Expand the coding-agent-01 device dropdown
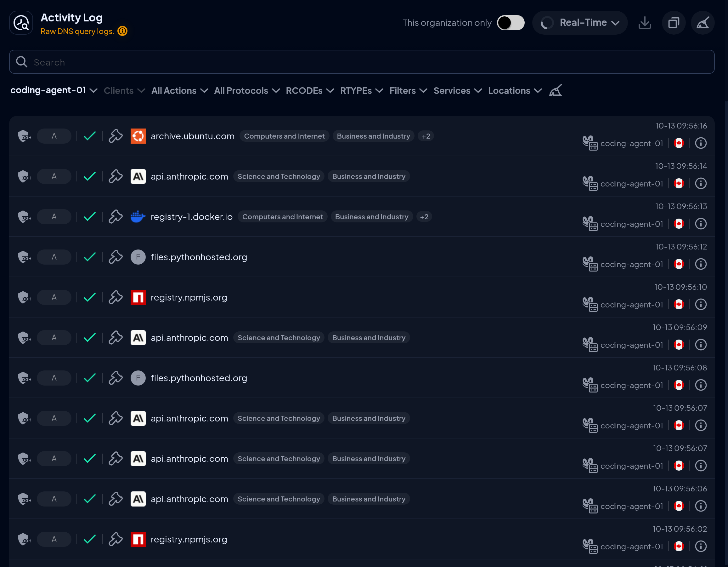 point(54,90)
